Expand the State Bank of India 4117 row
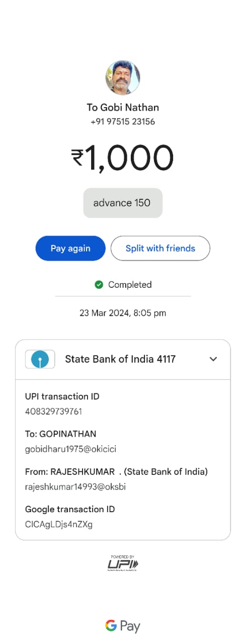246x644 pixels. tap(123, 359)
